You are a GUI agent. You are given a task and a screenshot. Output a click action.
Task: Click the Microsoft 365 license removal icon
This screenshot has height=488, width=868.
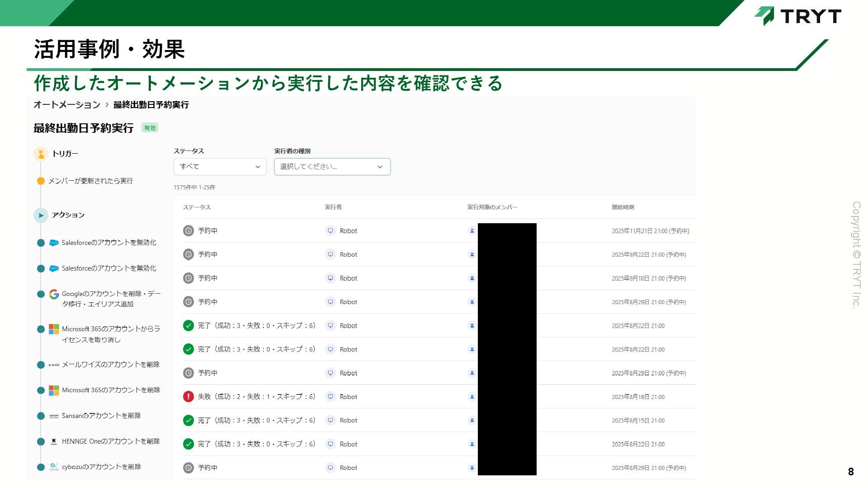point(54,329)
